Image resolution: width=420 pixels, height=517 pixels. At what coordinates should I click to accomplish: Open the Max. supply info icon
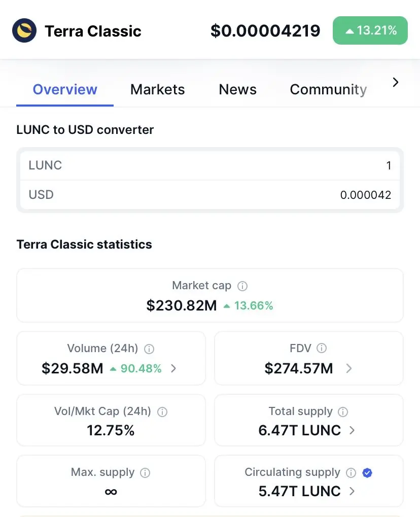(145, 473)
